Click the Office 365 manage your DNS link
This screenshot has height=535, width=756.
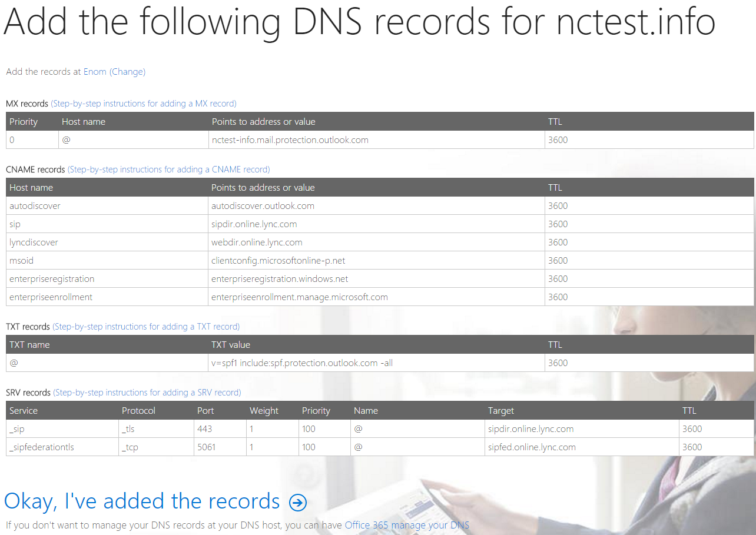click(x=407, y=525)
